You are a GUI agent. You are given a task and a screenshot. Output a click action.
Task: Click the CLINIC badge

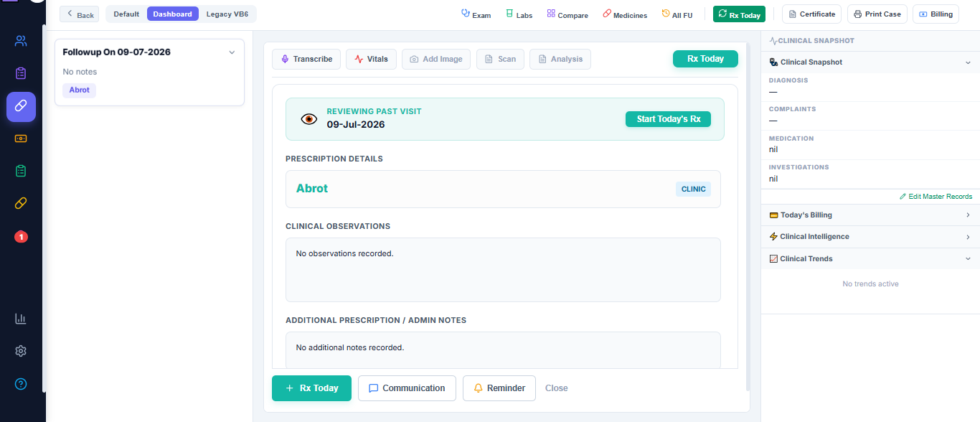(x=693, y=189)
